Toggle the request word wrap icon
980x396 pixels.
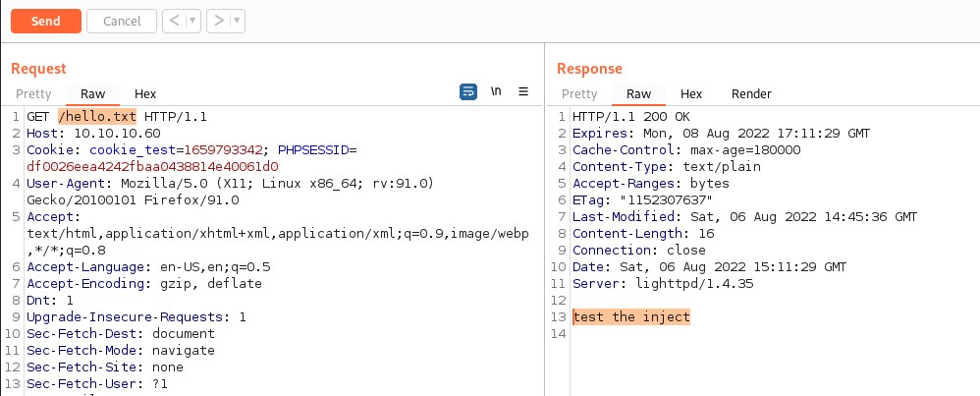pyautogui.click(x=468, y=92)
